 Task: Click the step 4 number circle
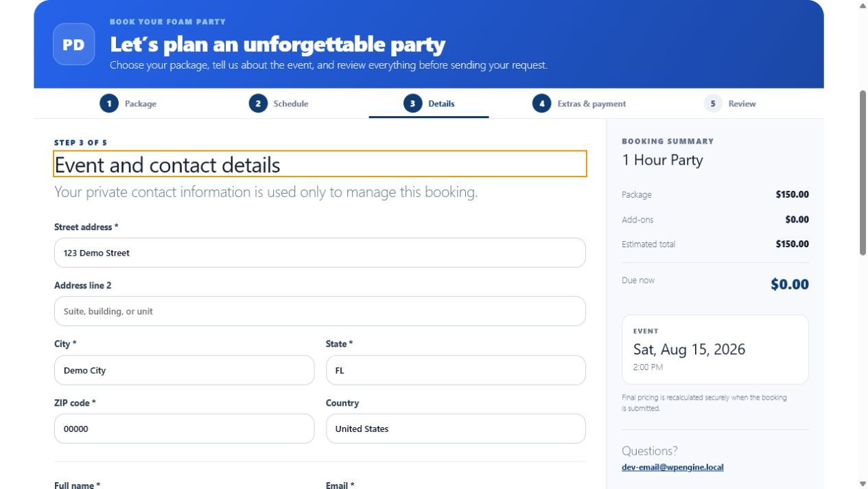(x=541, y=104)
